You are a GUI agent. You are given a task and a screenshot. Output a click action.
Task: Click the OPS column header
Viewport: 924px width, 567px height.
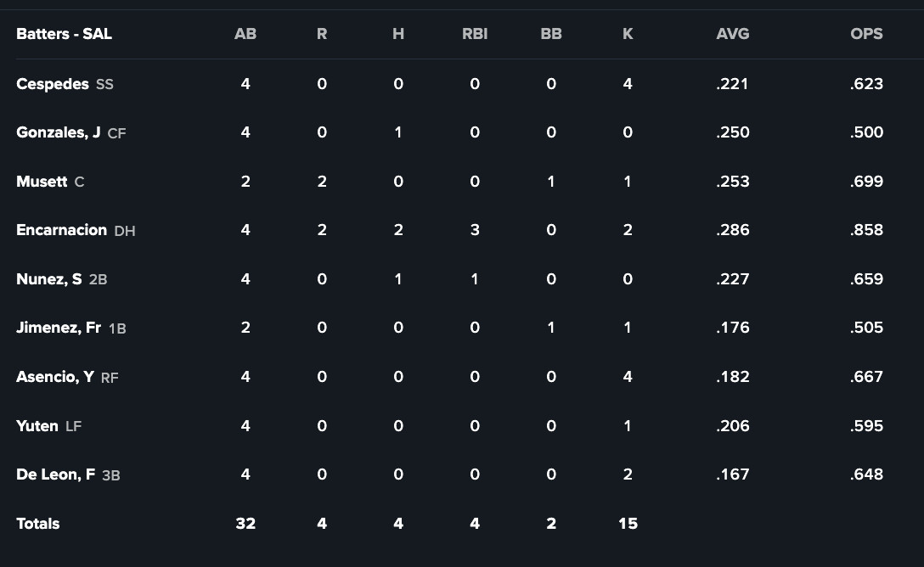(866, 34)
